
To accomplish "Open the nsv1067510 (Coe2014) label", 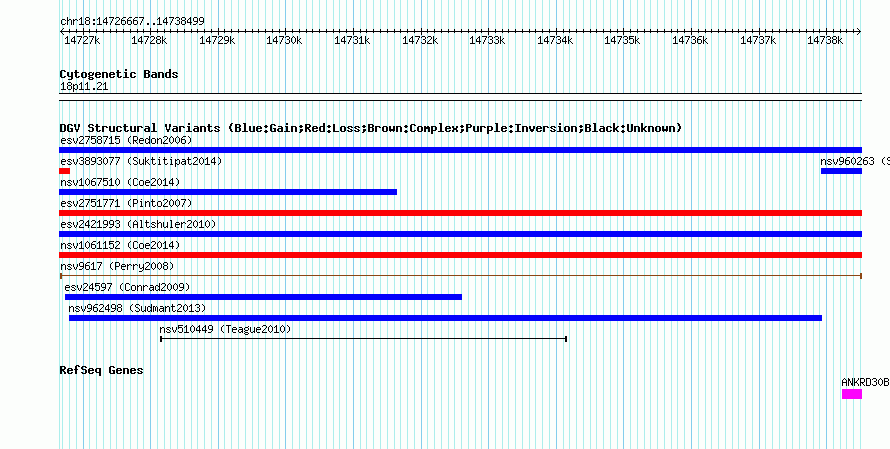I will click(120, 182).
